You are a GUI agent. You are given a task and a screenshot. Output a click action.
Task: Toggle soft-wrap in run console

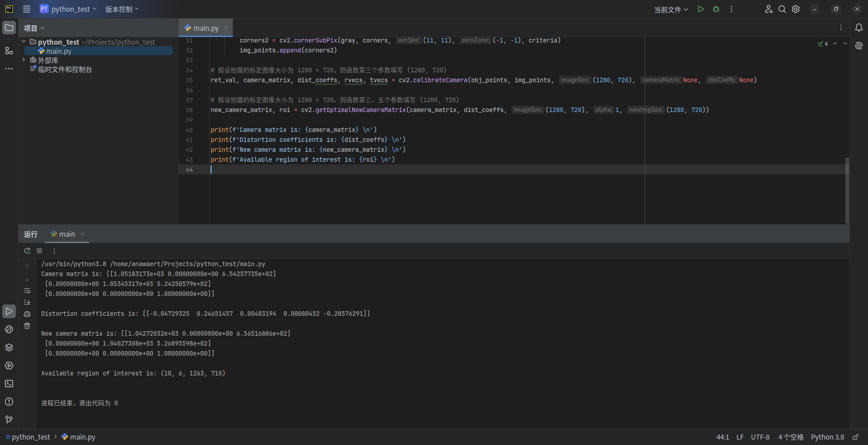[x=27, y=290]
